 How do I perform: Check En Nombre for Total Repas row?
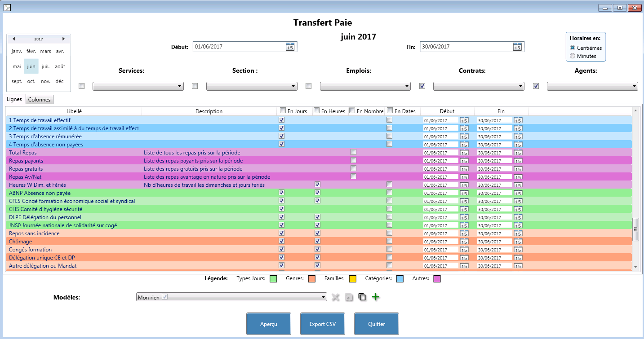point(354,152)
